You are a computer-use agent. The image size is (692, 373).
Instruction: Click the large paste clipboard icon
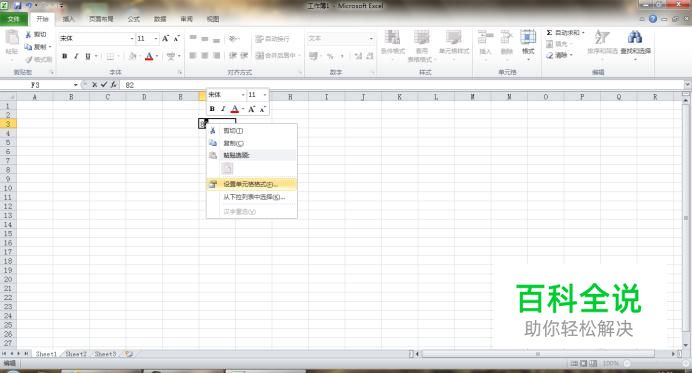[x=11, y=38]
